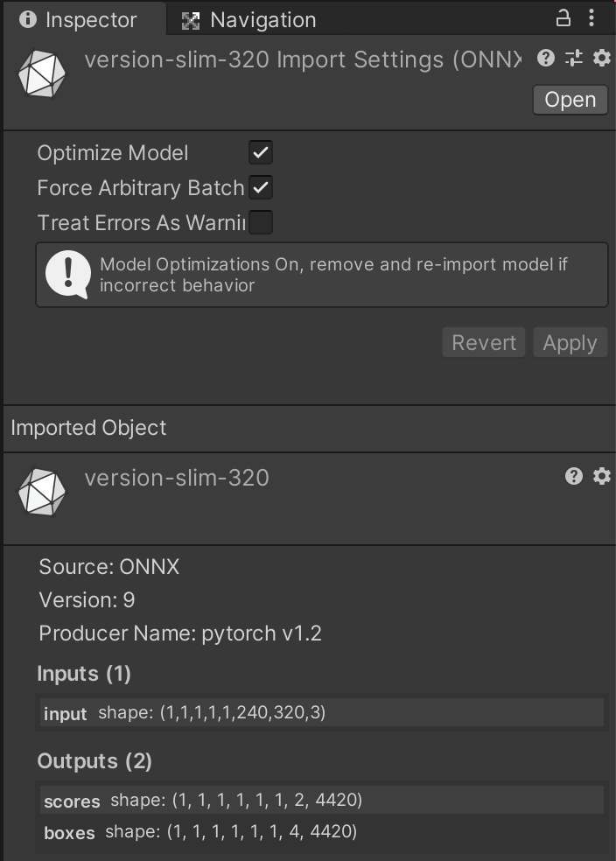Click the lock icon in the Inspector header
This screenshot has width=616, height=861.
point(563,17)
